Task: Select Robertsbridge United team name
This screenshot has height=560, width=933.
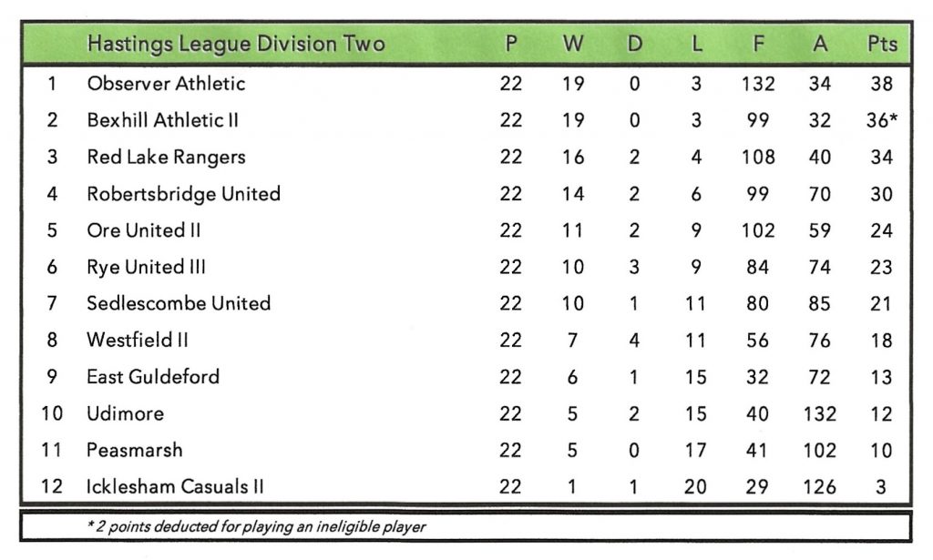Action: coord(183,194)
